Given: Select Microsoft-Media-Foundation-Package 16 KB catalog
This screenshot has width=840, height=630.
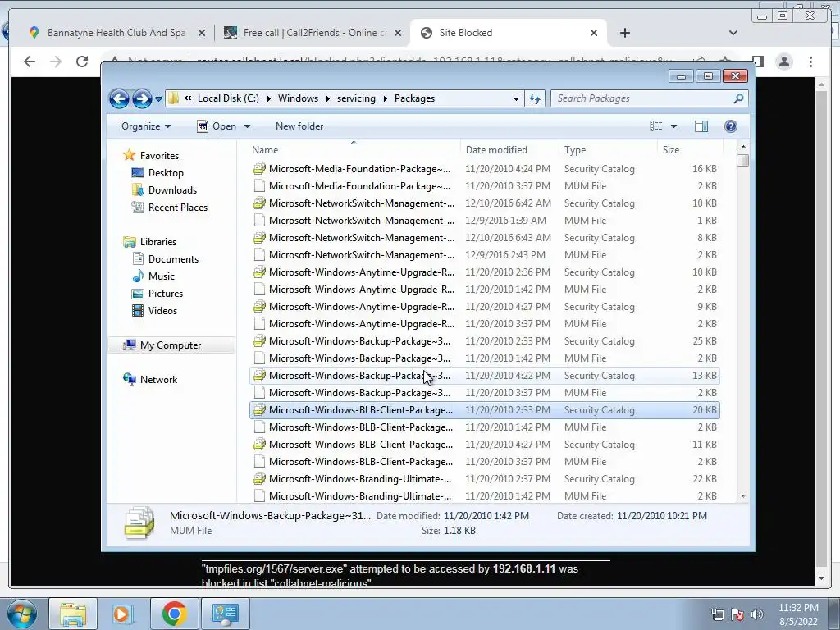Looking at the screenshot, I should [x=485, y=169].
